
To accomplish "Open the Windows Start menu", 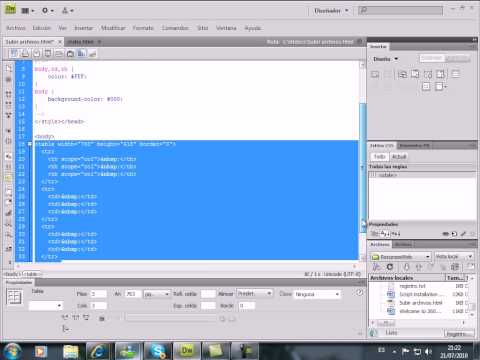I will [12, 351].
